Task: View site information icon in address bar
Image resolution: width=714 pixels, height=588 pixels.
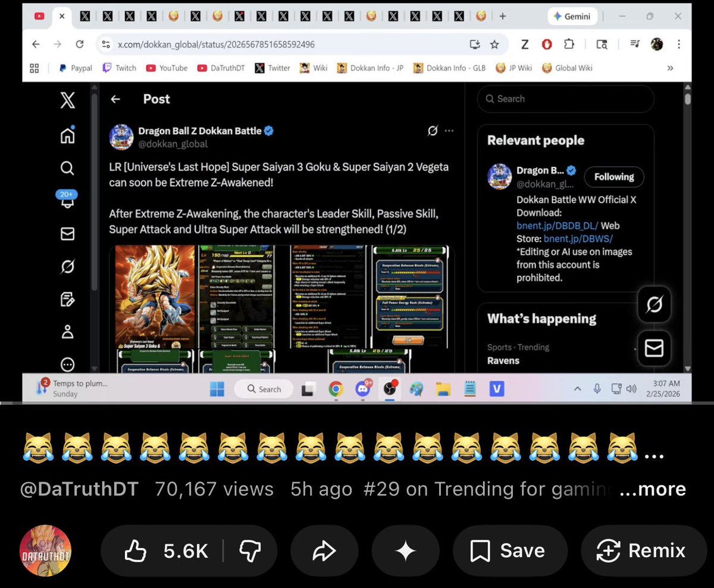Action: [106, 44]
